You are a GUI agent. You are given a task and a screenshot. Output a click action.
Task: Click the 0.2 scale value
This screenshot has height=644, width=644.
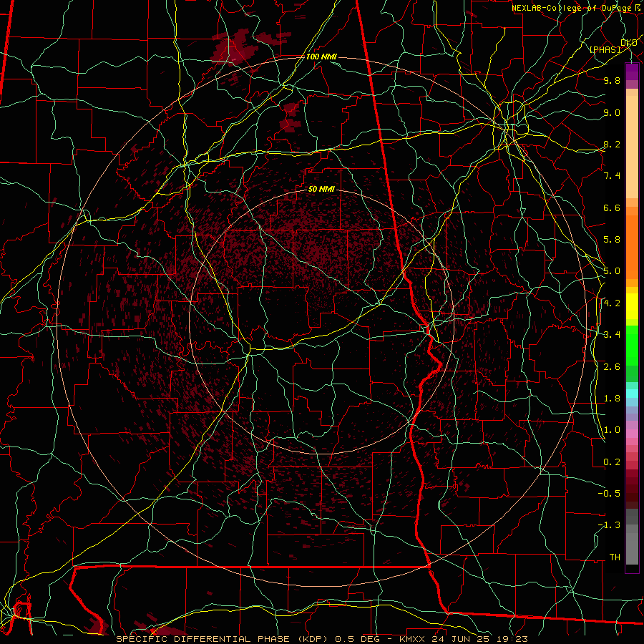[612, 462]
